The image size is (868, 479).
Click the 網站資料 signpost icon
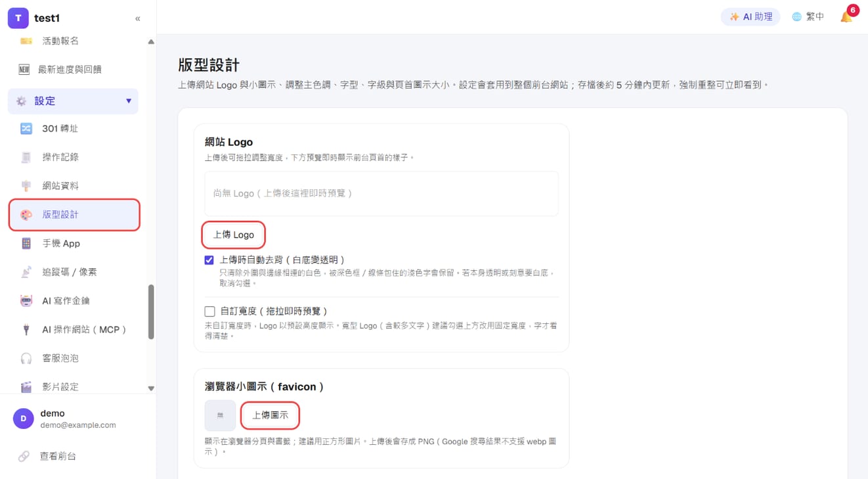point(26,186)
